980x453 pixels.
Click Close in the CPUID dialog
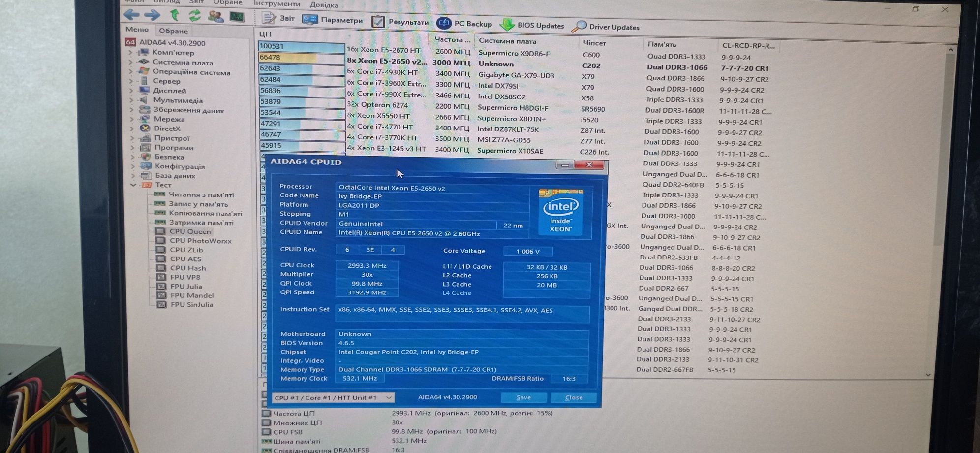click(574, 397)
